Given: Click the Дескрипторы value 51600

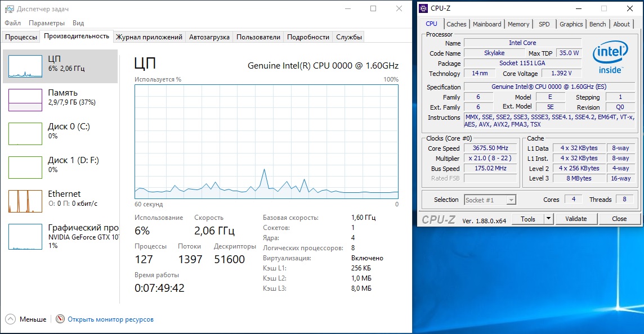Looking at the screenshot, I should tap(229, 259).
